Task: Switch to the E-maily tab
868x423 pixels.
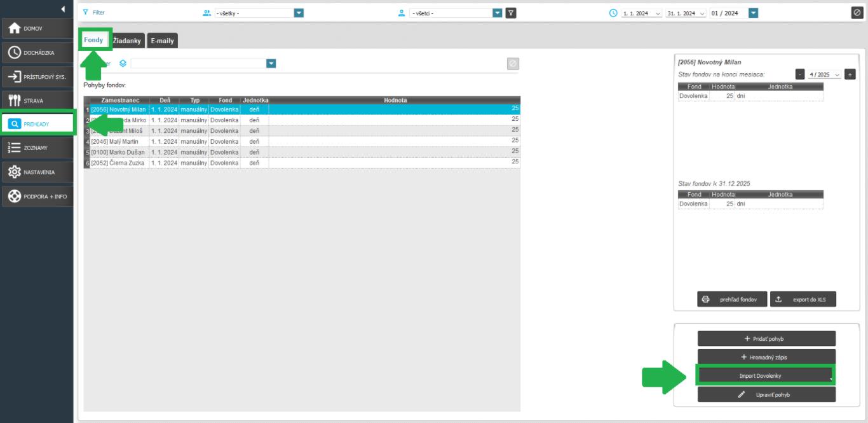Action: tap(162, 41)
